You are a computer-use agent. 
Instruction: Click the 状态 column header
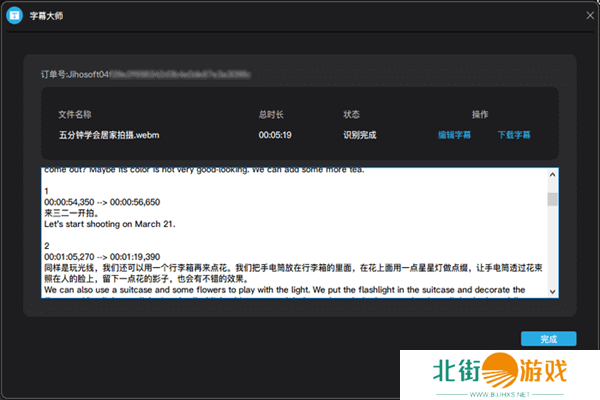(x=351, y=115)
